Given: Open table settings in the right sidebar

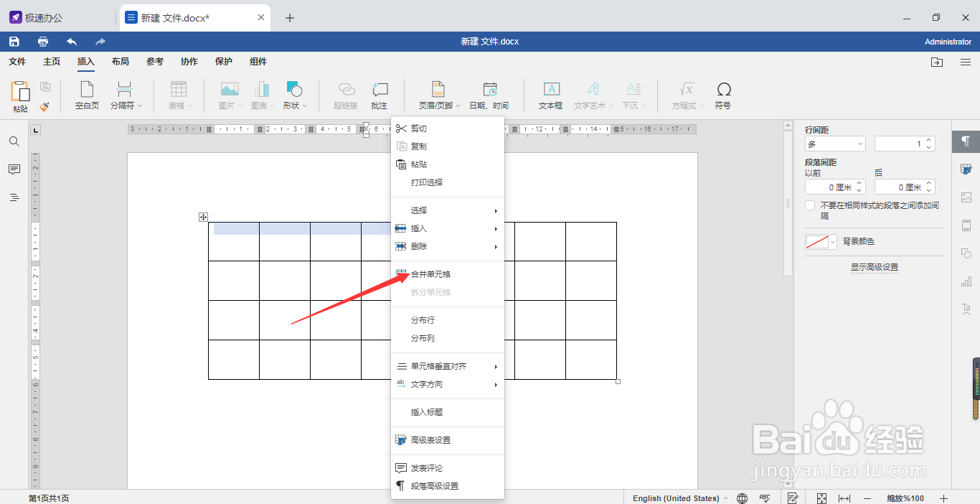Looking at the screenshot, I should click(x=966, y=168).
